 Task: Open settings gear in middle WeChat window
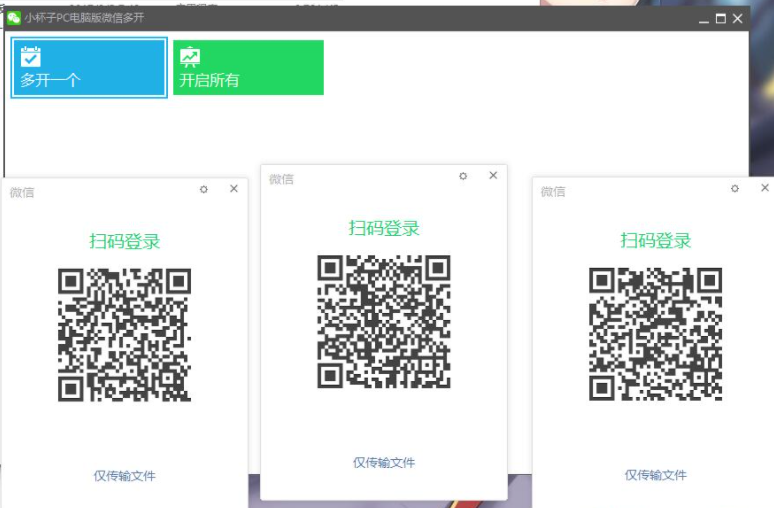pyautogui.click(x=463, y=176)
